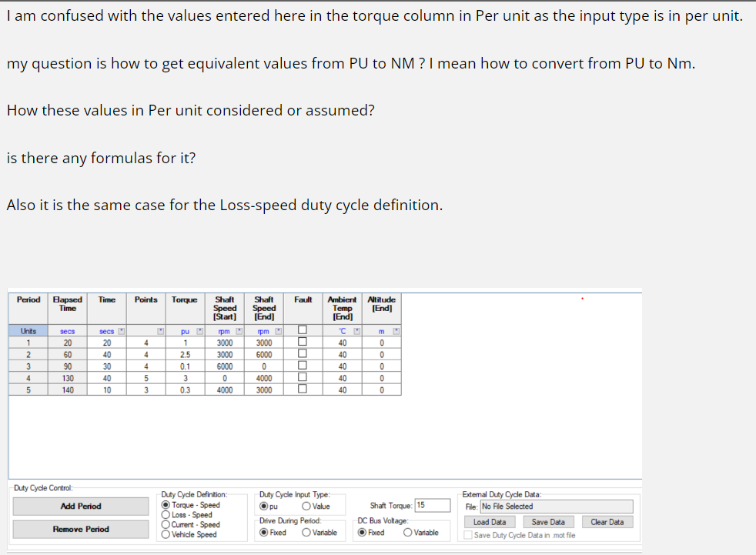This screenshot has height=555, width=756.
Task: Open the Ambient Temp °C units dropdown
Action: 357,331
